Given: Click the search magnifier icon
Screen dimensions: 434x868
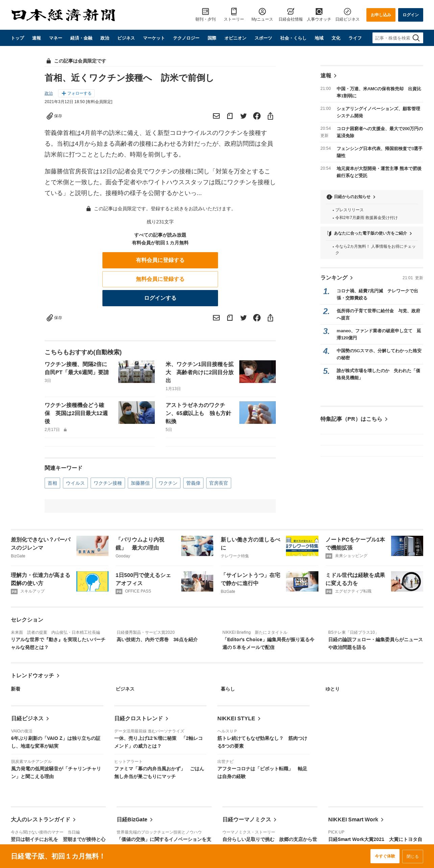Looking at the screenshot, I should [416, 38].
